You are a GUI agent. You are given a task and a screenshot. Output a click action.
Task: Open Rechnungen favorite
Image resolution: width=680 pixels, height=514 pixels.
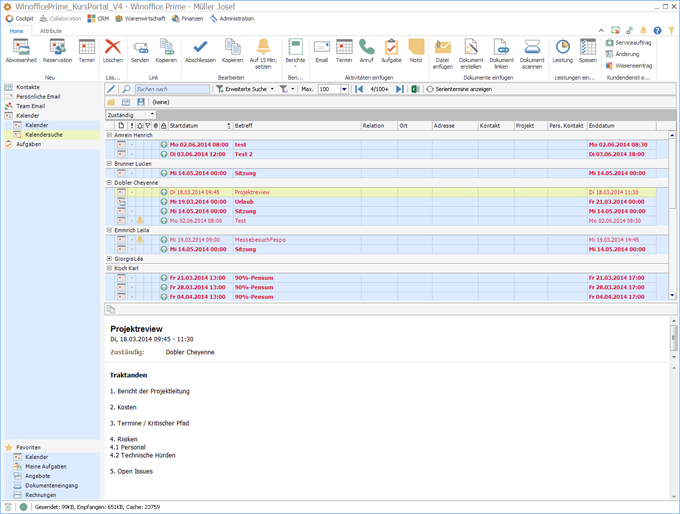(x=40, y=495)
